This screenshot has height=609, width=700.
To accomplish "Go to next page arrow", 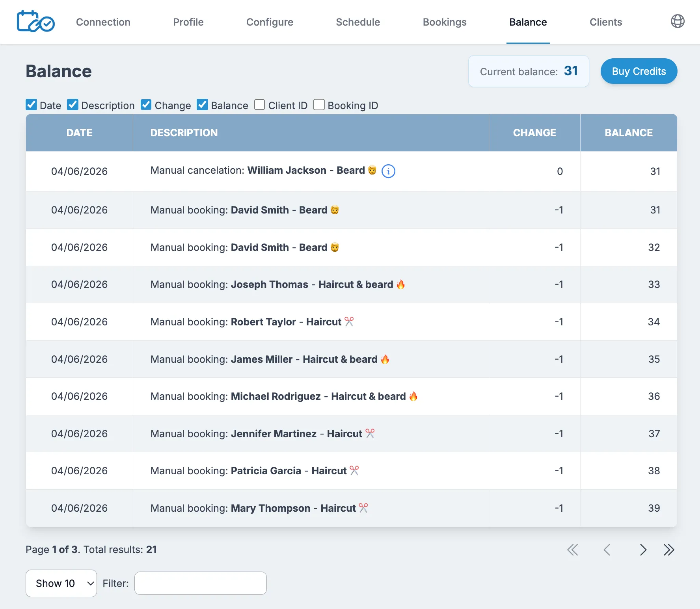I will [643, 550].
